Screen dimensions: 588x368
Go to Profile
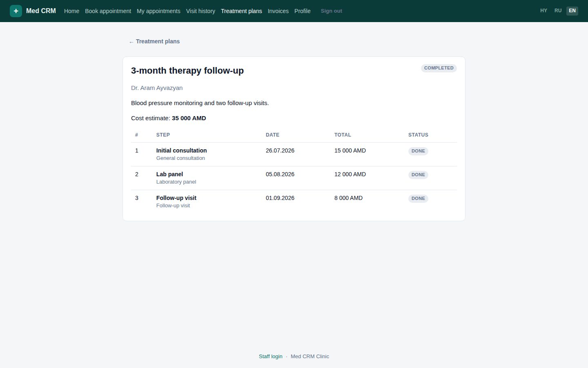click(303, 11)
